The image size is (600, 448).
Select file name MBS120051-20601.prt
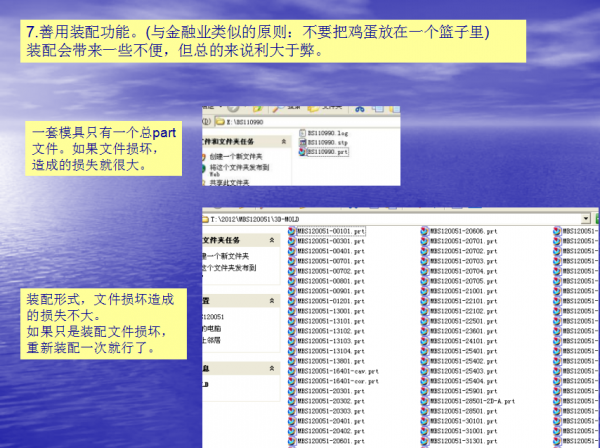(331, 441)
